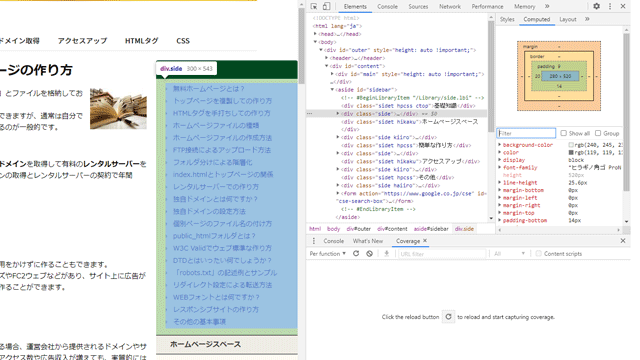Select div#outer breadcrumb

(x=359, y=229)
